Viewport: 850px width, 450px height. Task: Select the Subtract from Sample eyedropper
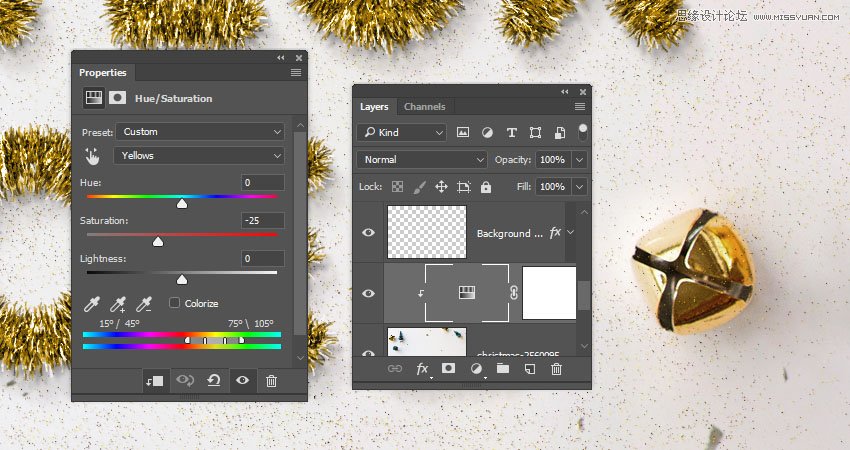coord(144,304)
